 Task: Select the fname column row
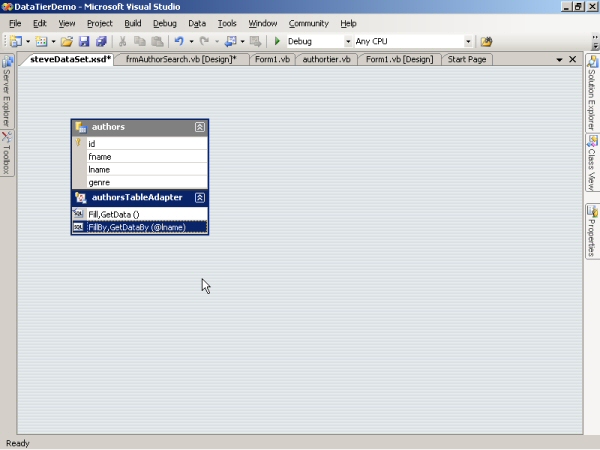tap(140, 157)
